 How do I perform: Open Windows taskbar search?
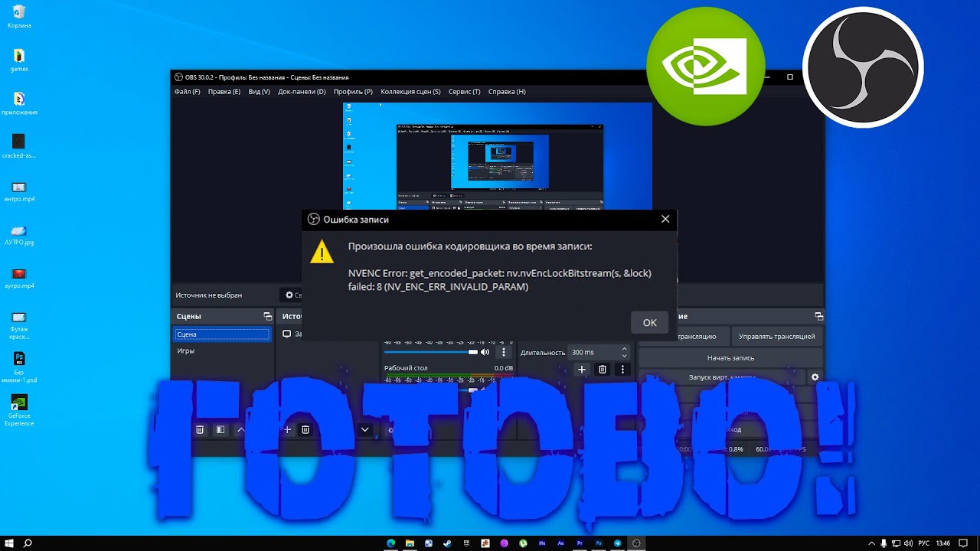click(x=28, y=543)
